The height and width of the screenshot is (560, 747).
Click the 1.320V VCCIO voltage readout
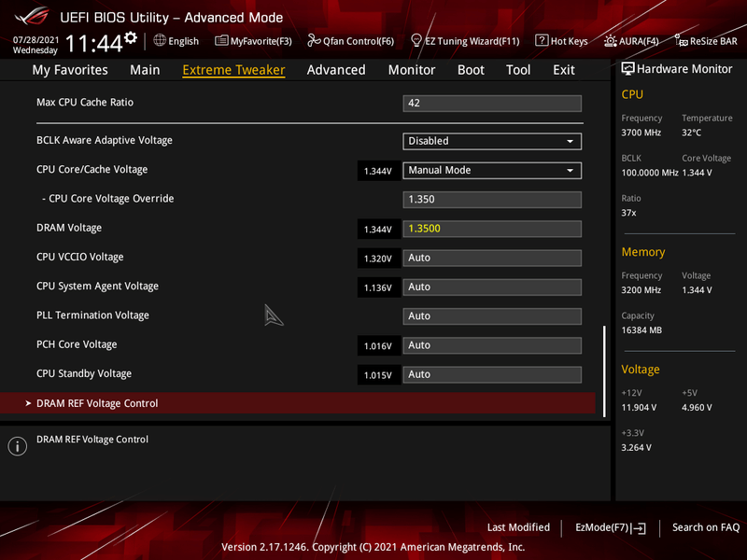(x=378, y=259)
